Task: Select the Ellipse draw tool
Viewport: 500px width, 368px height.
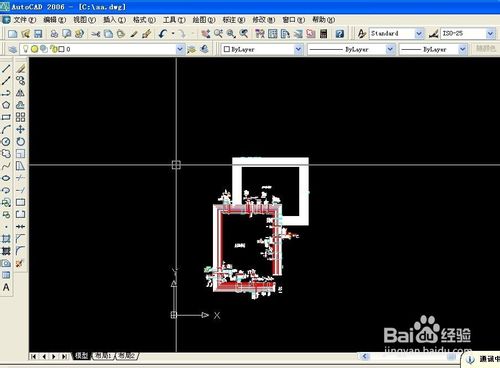Action: 6,178
